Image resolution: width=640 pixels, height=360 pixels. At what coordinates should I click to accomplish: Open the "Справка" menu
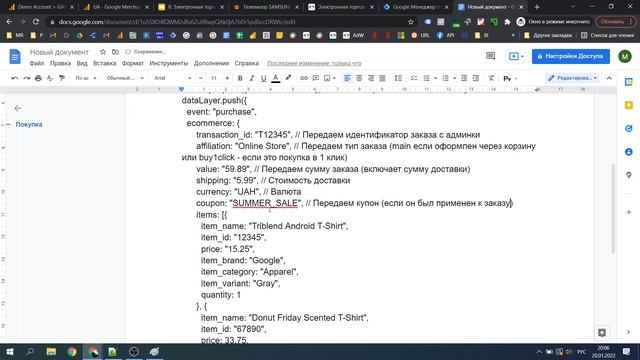(x=247, y=63)
